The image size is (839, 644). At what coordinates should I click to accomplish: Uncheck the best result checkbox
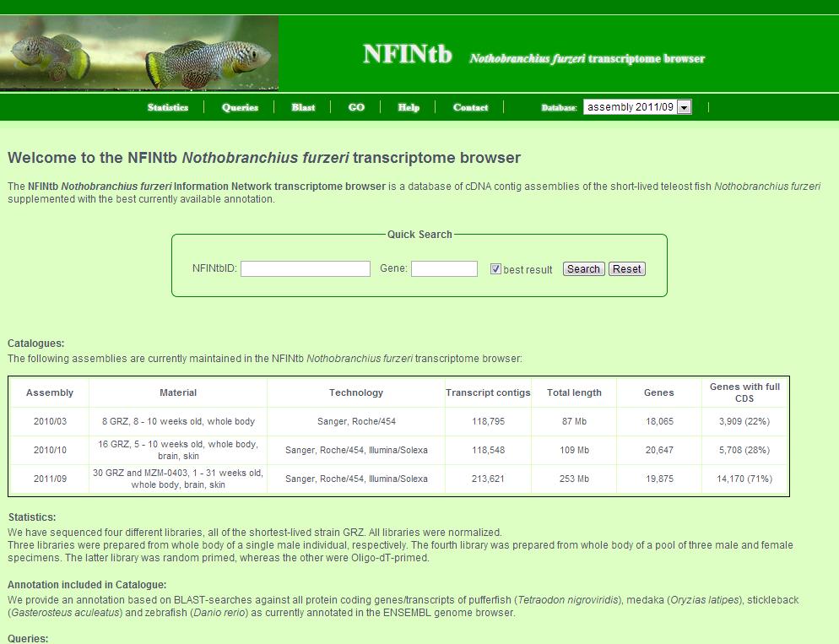pos(496,269)
